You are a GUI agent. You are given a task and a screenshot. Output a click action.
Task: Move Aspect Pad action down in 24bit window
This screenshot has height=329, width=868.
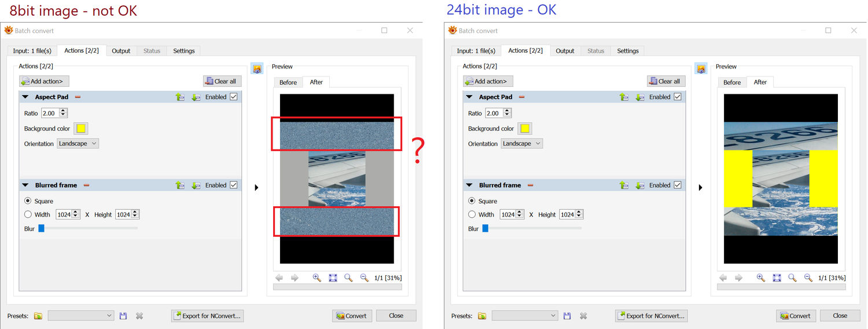pyautogui.click(x=640, y=97)
